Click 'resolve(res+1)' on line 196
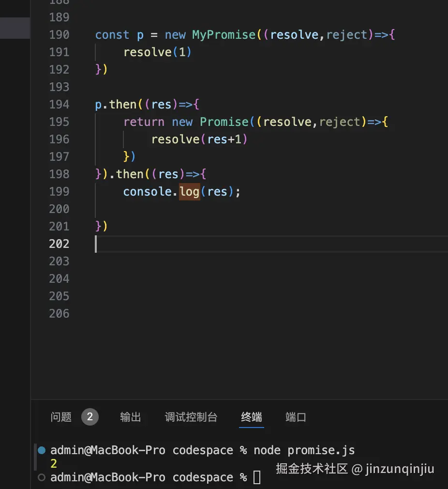This screenshot has width=448, height=489. 199,139
